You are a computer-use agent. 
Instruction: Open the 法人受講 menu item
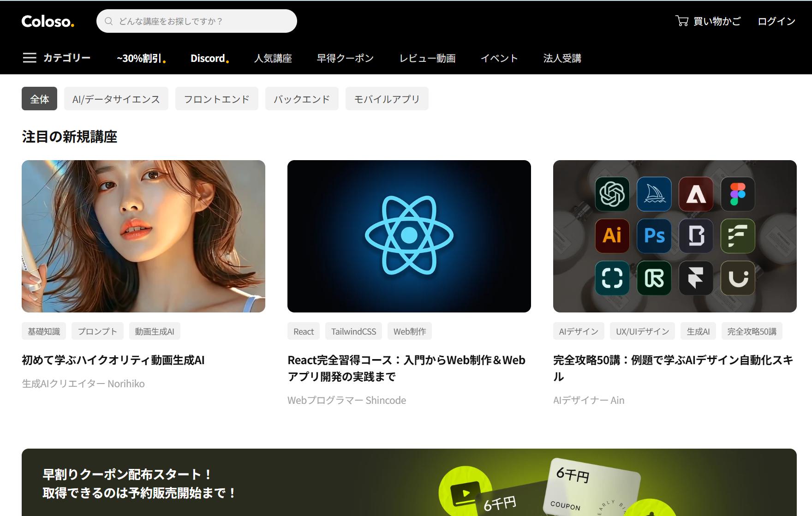point(562,58)
